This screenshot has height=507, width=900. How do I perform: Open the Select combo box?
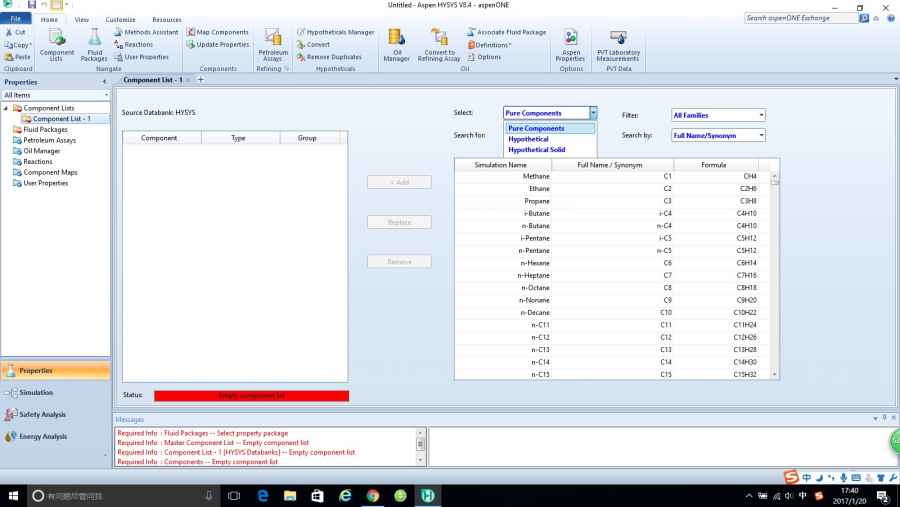point(550,113)
